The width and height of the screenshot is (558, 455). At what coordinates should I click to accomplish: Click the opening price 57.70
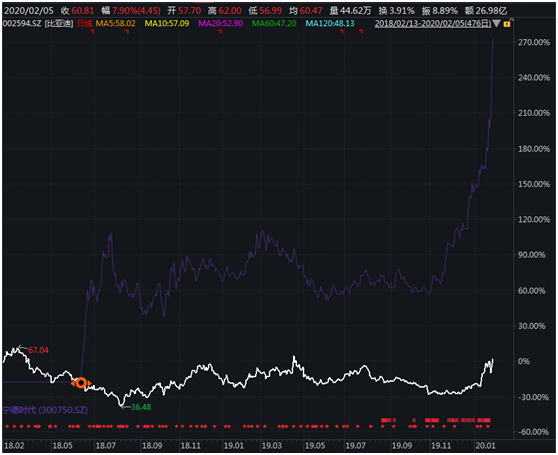[189, 11]
